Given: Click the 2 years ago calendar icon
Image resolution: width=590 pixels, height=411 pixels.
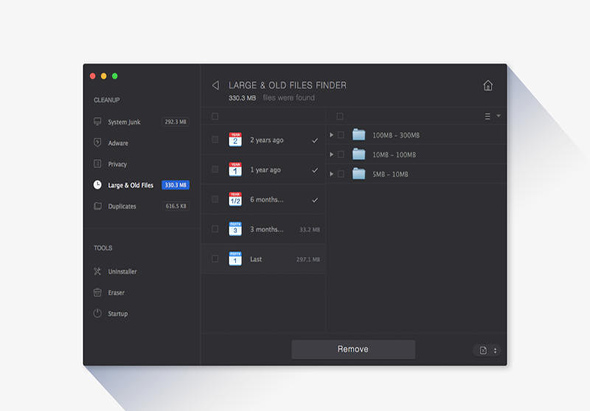Looking at the screenshot, I should coord(235,140).
